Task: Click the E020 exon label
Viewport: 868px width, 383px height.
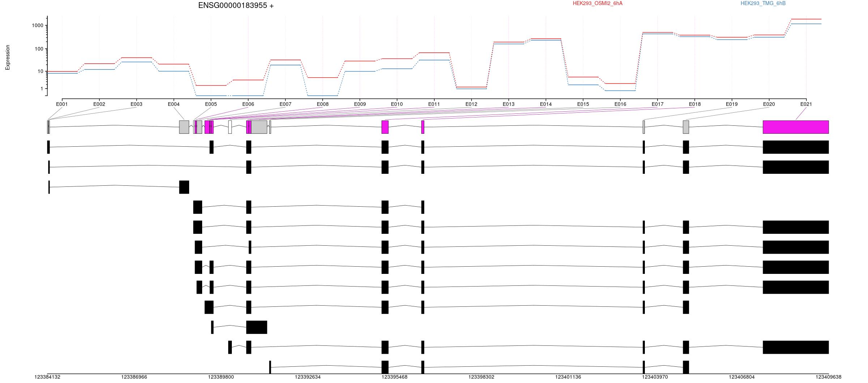Action: (769, 104)
